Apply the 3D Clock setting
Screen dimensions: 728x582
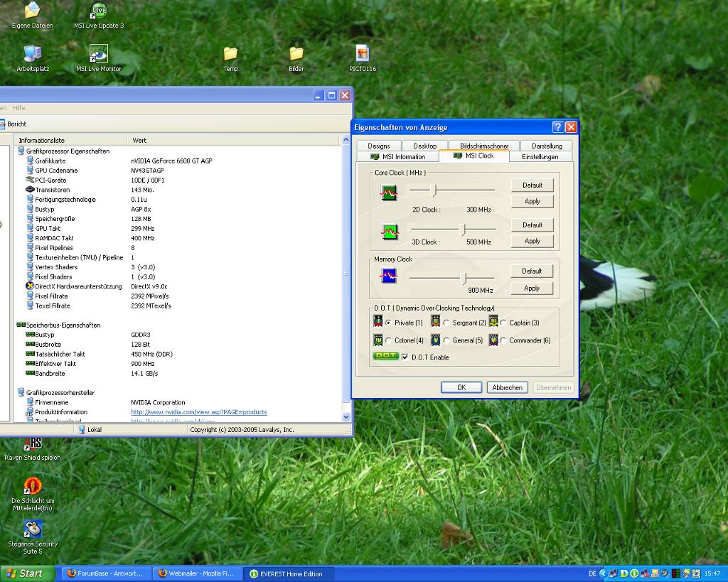click(x=532, y=241)
